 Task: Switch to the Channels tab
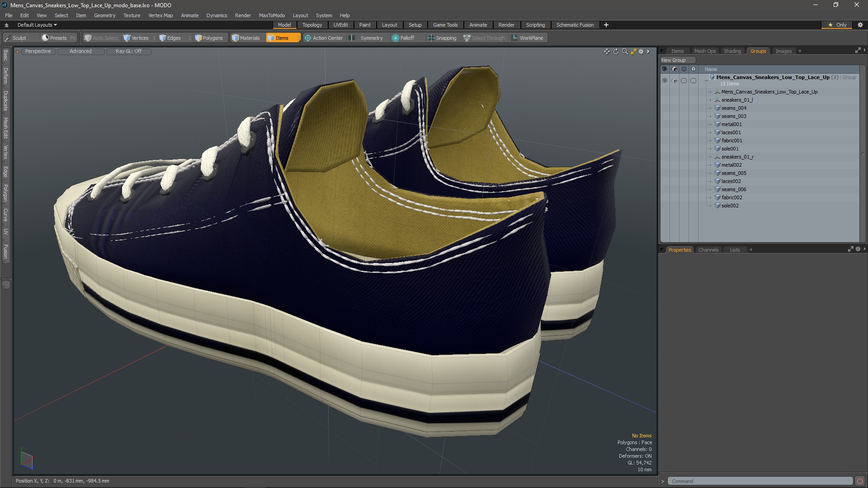pyautogui.click(x=708, y=250)
